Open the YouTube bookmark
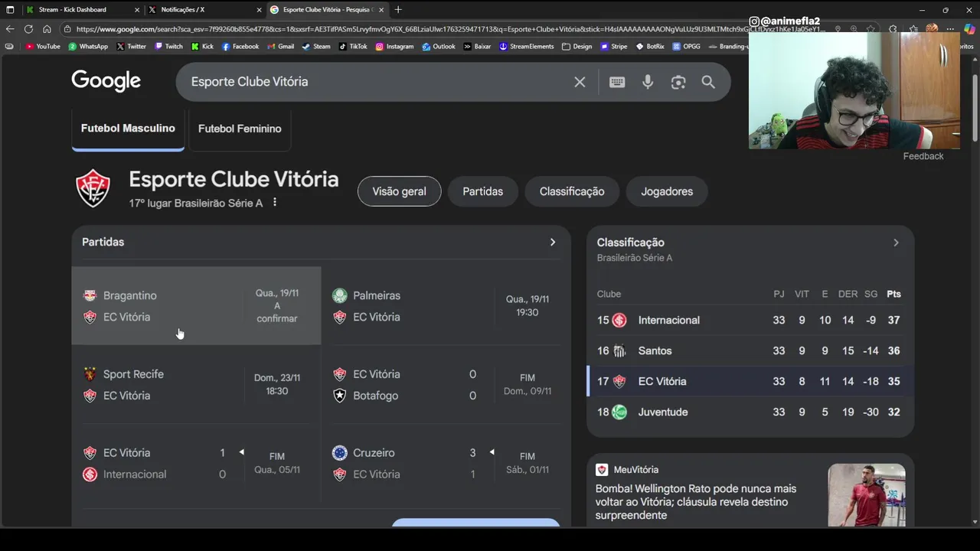 click(x=43, y=46)
